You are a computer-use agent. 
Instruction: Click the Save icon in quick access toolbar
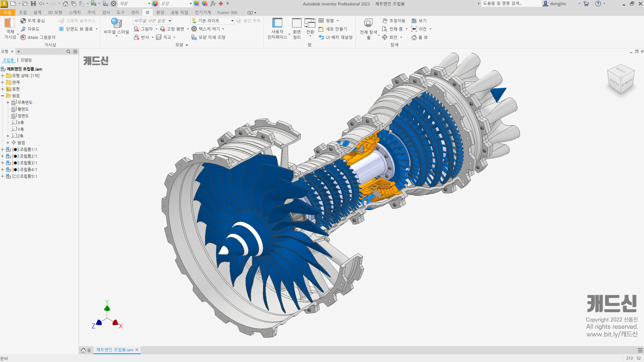pyautogui.click(x=33, y=4)
